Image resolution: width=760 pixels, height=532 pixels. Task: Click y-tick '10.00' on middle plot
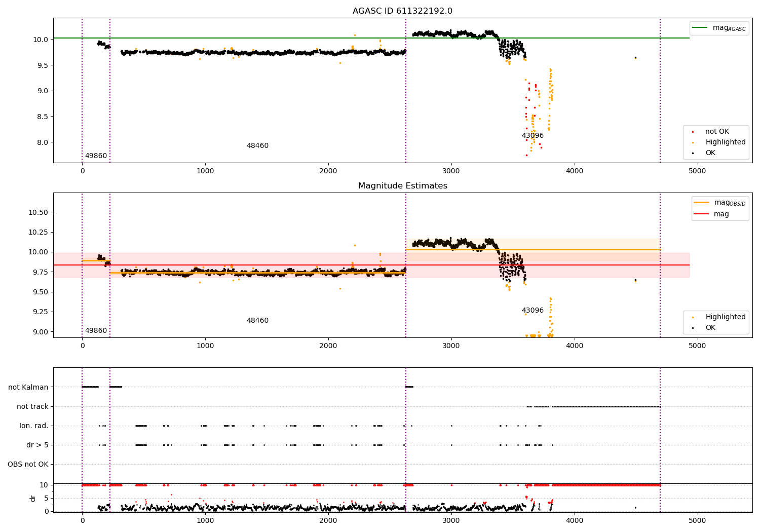coord(40,252)
